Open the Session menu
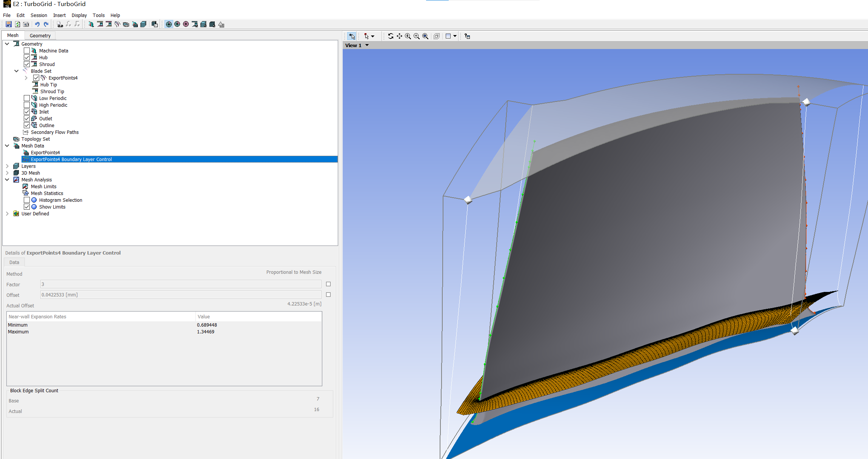Image resolution: width=868 pixels, height=459 pixels. [x=38, y=15]
